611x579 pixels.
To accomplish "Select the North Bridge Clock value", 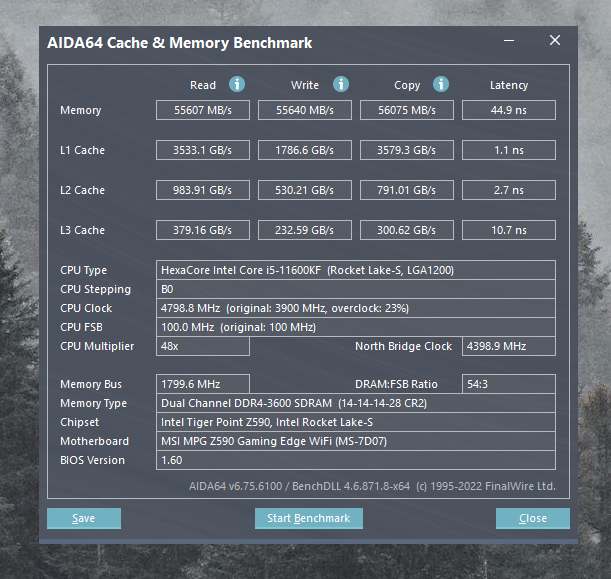I will point(508,346).
